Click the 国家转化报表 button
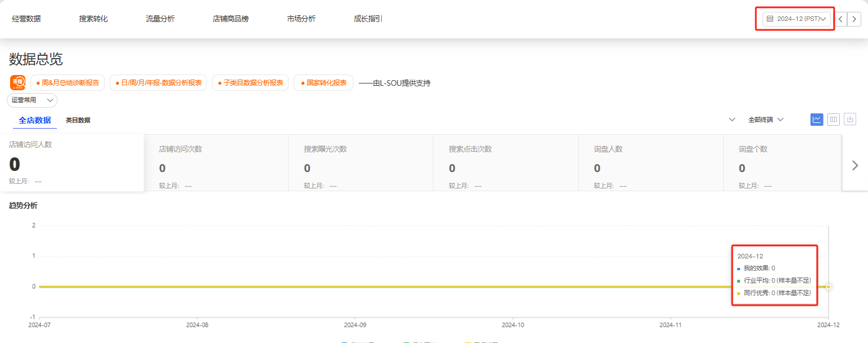Image resolution: width=868 pixels, height=343 pixels. [x=324, y=82]
